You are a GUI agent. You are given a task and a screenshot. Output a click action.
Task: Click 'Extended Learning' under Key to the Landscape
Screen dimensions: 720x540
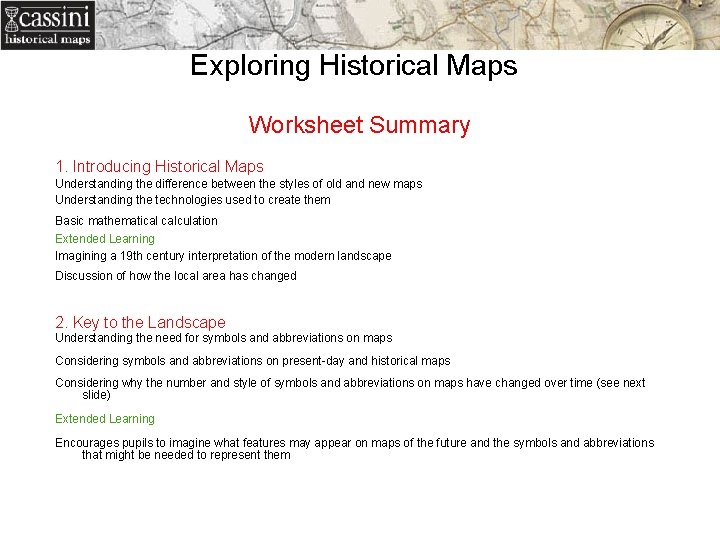tap(105, 419)
